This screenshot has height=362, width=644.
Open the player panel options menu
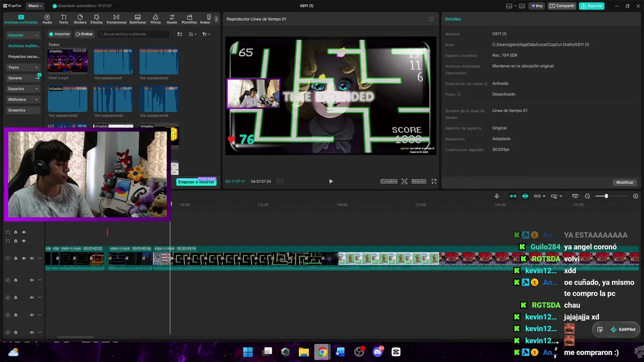pyautogui.click(x=431, y=19)
